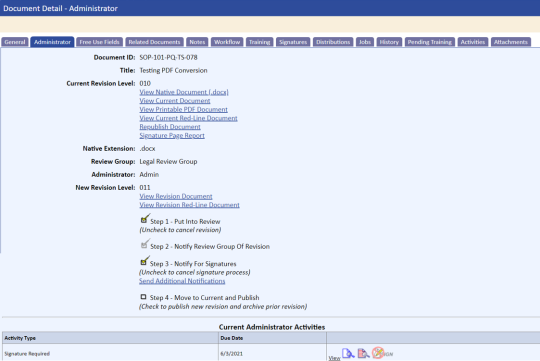Open the Signatures tab
Viewport: 540px width, 361px height.
point(293,42)
